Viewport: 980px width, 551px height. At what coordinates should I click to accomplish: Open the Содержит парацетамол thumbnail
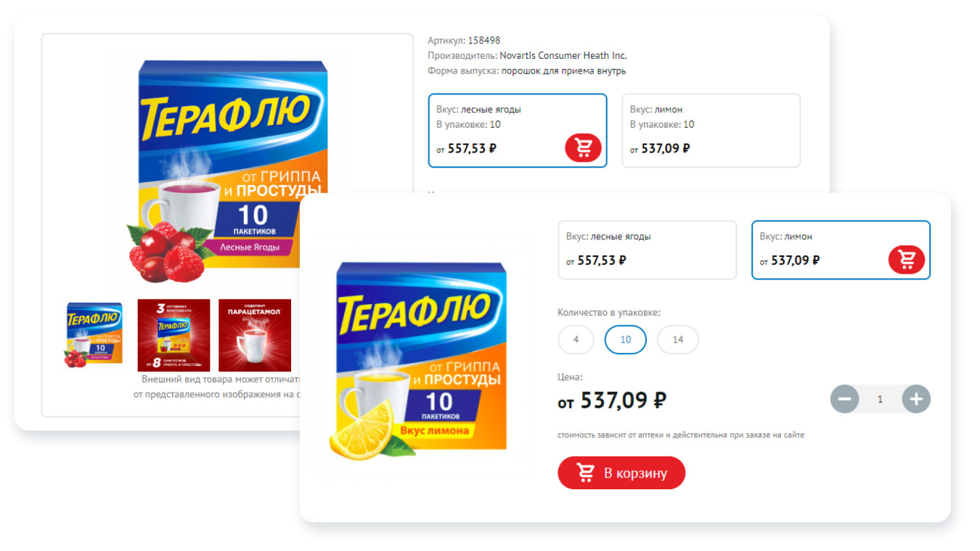(255, 335)
